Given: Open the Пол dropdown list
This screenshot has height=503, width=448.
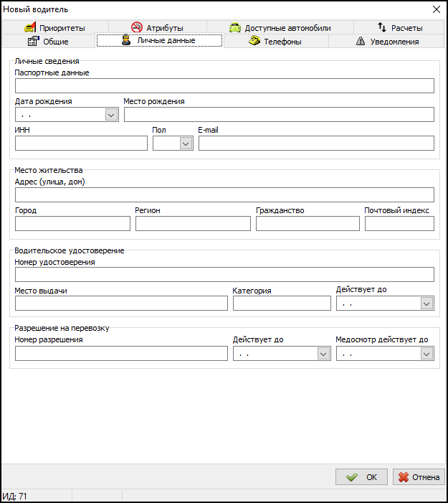Looking at the screenshot, I should click(x=186, y=144).
